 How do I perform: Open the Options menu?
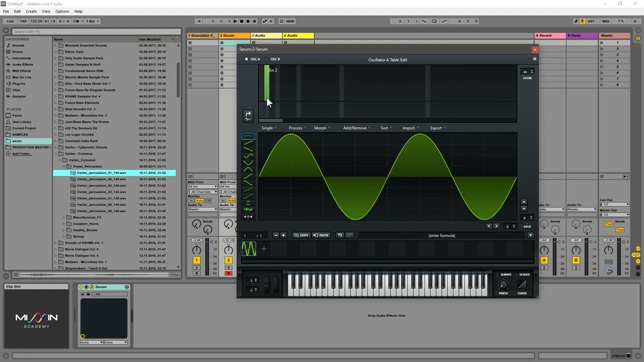62,11
